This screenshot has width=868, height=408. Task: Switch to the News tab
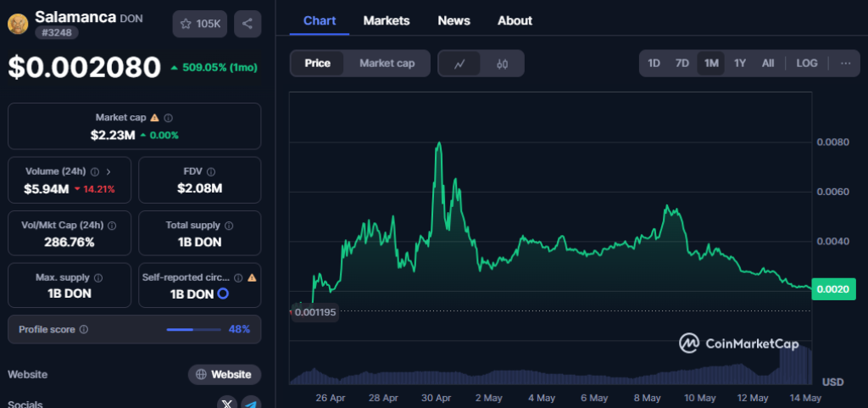(454, 21)
